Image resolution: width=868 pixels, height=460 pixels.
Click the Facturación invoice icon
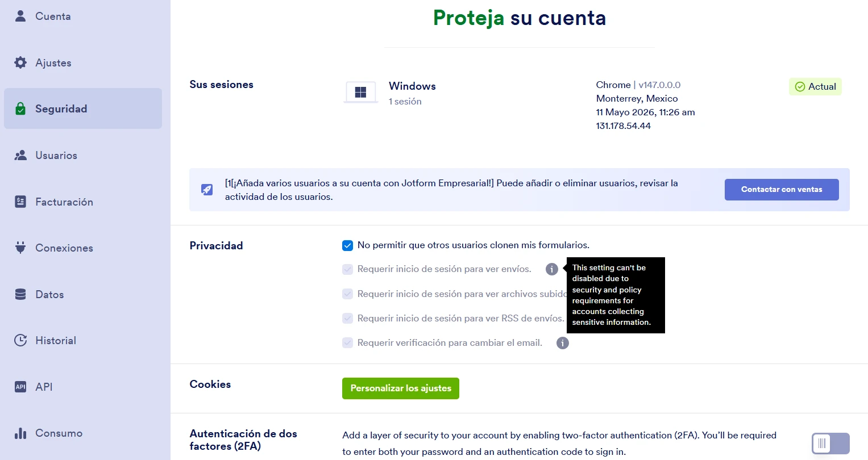tap(20, 202)
